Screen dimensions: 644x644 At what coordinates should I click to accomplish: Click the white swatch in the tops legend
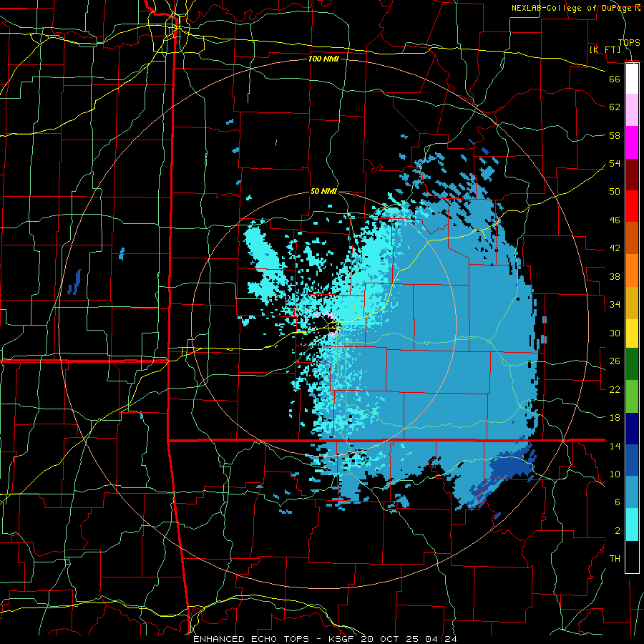click(632, 79)
